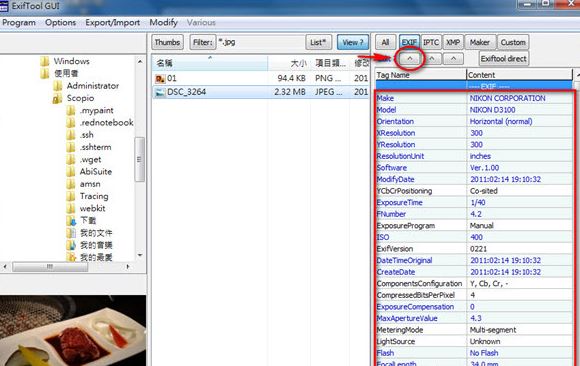Image resolution: width=580 pixels, height=366 pixels.
Task: Toggle the EXIF metadata view
Action: tap(409, 42)
